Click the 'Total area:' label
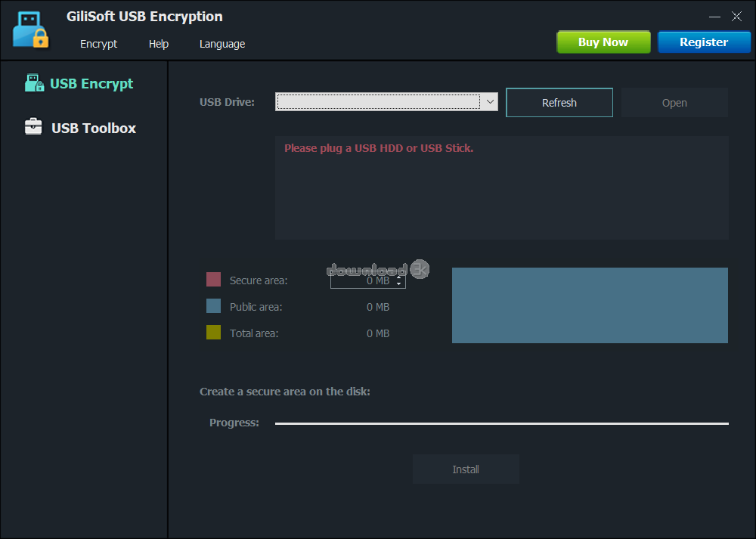Viewport: 756px width, 539px height. pyautogui.click(x=254, y=333)
